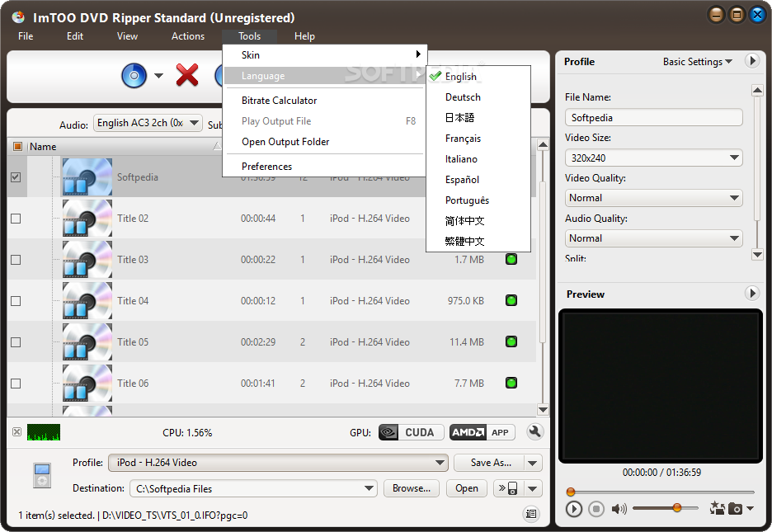Mute the preview speaker icon
Viewport: 772px width, 532px height.
pos(619,509)
